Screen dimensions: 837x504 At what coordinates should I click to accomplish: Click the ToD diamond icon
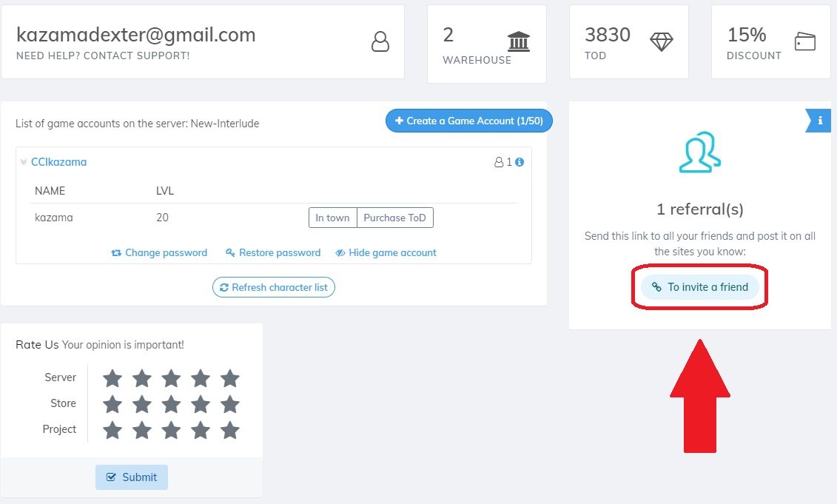click(x=661, y=41)
